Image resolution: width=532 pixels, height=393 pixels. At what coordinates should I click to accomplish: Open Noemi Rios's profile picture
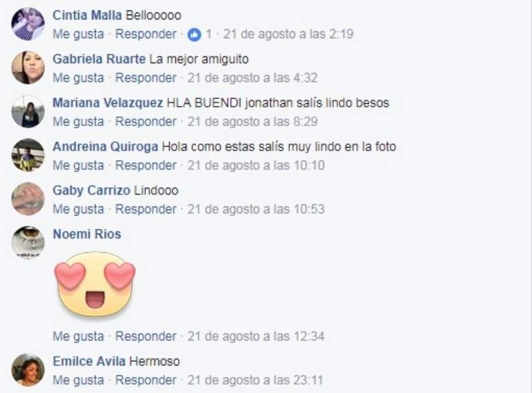(28, 243)
